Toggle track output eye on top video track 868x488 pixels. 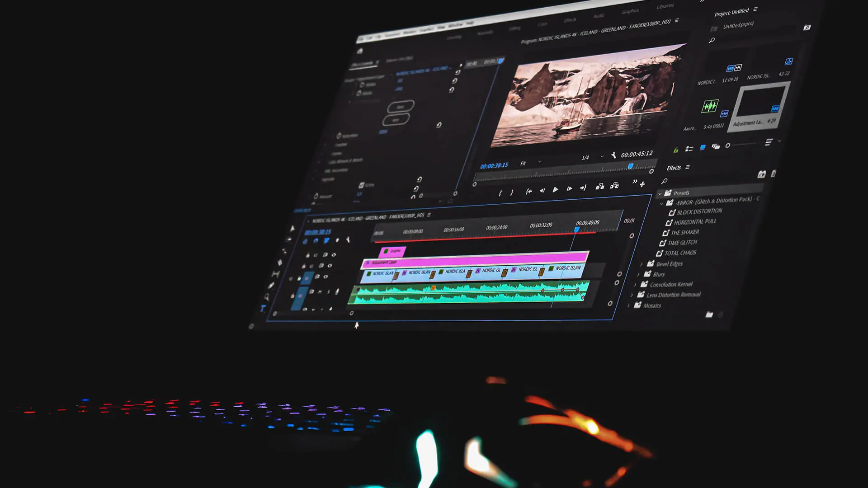(334, 255)
